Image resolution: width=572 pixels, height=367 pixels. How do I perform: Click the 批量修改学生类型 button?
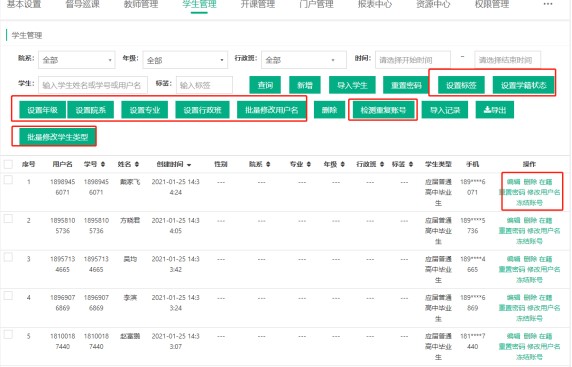point(58,137)
